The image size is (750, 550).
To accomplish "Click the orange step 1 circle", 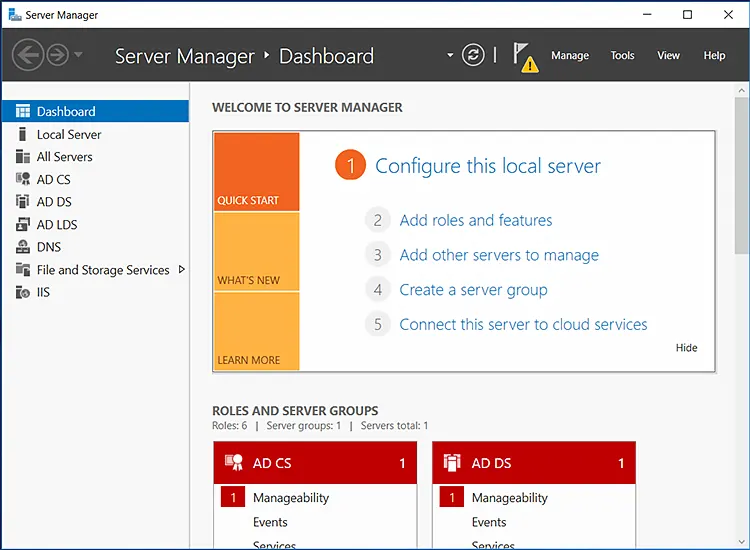I will tap(350, 165).
